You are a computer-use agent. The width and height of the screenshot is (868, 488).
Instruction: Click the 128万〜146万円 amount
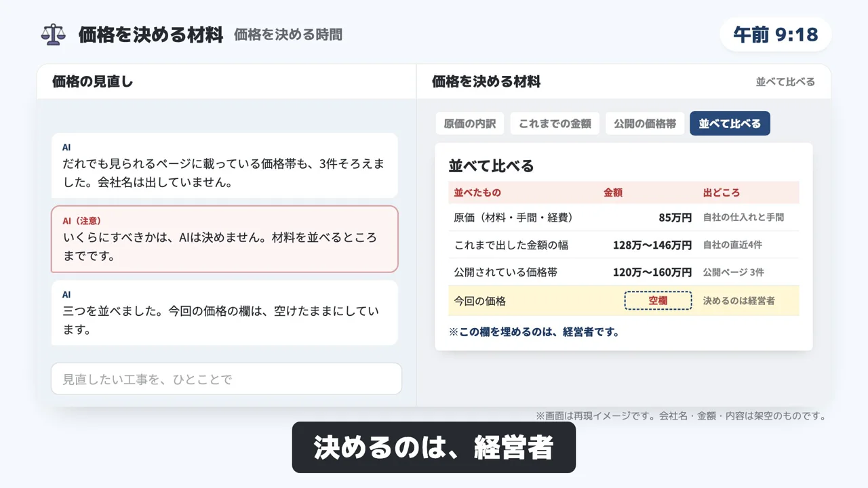point(652,245)
